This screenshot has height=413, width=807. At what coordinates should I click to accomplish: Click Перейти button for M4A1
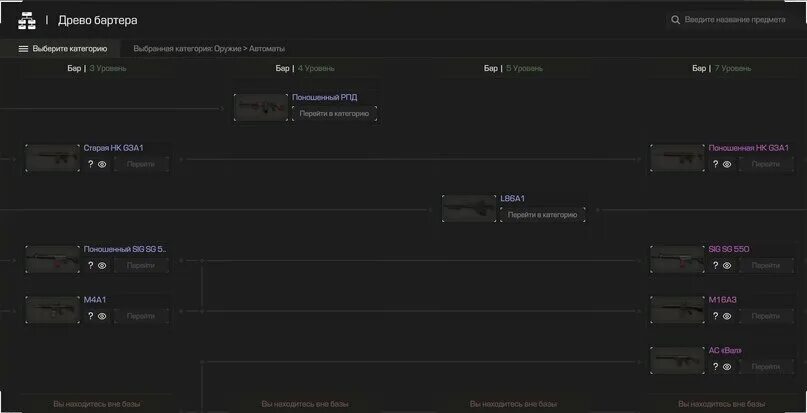(141, 316)
